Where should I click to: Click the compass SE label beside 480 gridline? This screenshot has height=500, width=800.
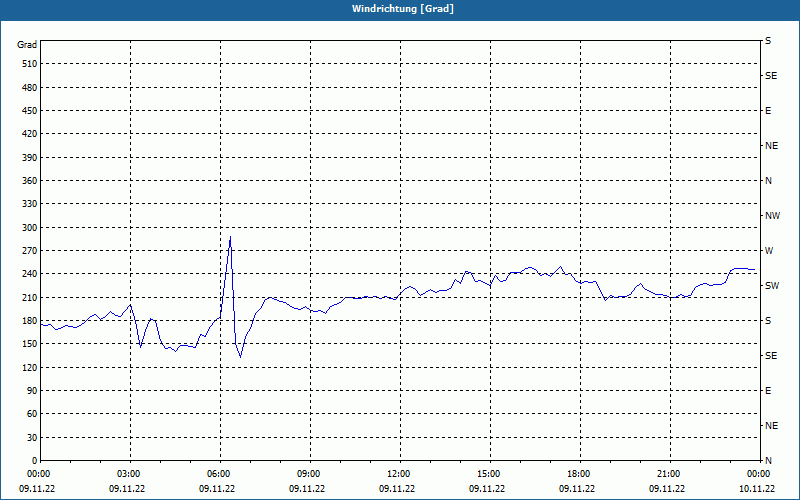click(771, 76)
